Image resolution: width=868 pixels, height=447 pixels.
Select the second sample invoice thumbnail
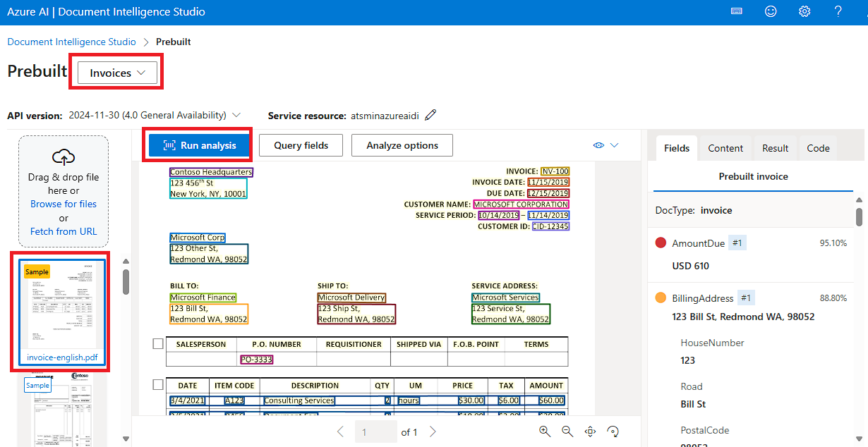(x=62, y=409)
